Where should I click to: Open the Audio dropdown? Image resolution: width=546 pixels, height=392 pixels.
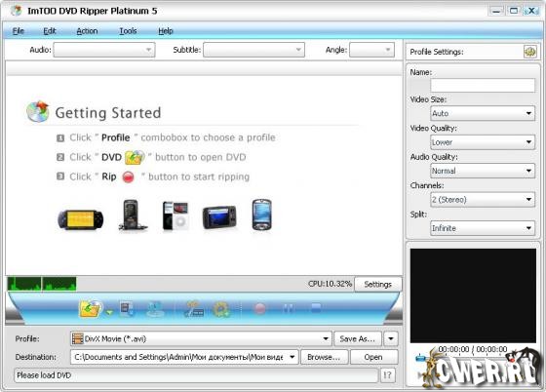[104, 50]
